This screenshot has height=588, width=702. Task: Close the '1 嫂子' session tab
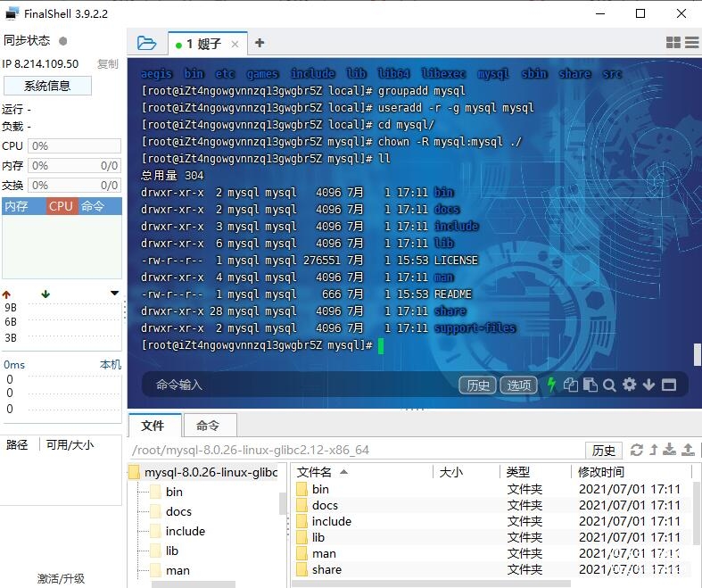[x=235, y=44]
